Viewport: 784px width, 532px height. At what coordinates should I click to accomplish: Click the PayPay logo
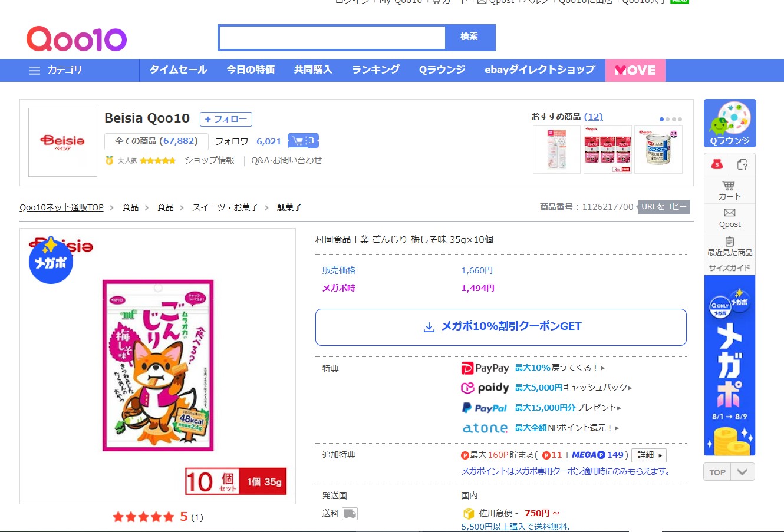[x=485, y=368]
